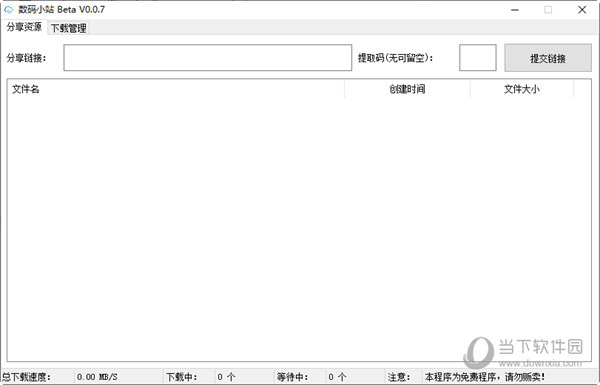
Task: Click the 提取码 input box
Action: pos(478,58)
